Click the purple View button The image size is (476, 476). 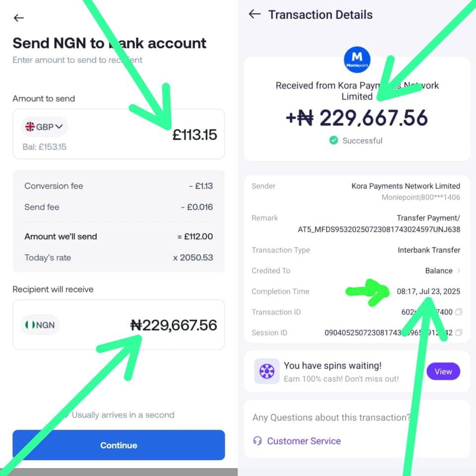[x=443, y=371]
